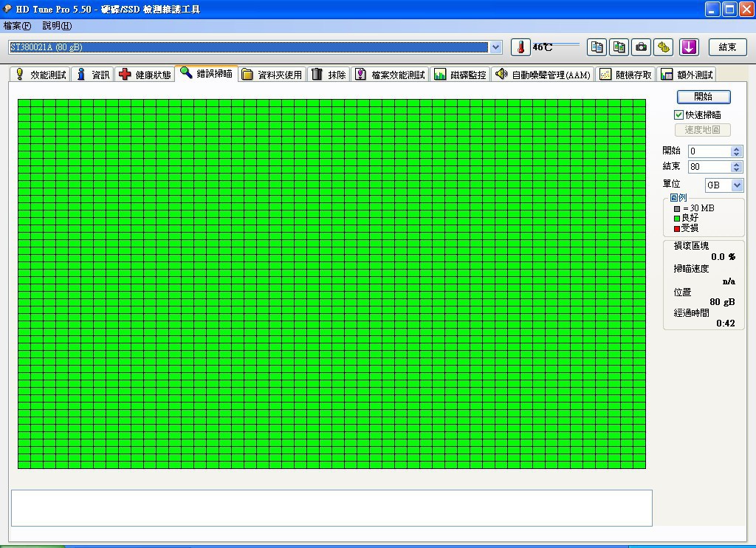756x548 pixels.
Task: Click the n/a scan speed value
Action: coord(729,281)
